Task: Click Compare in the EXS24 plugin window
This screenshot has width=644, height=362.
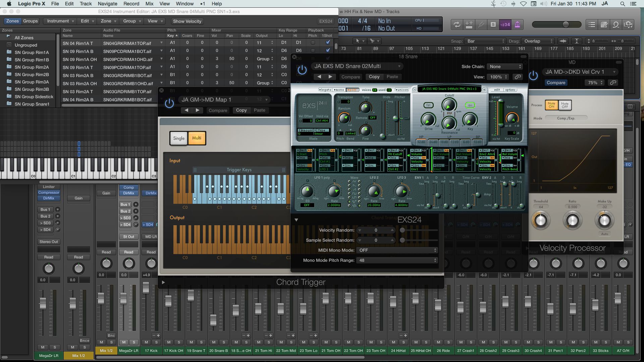Action: click(x=351, y=77)
